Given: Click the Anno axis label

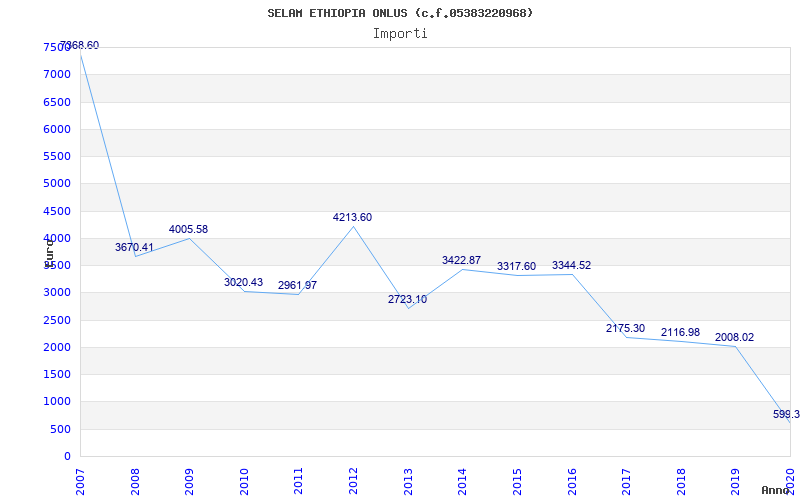Looking at the screenshot, I should click(774, 491).
